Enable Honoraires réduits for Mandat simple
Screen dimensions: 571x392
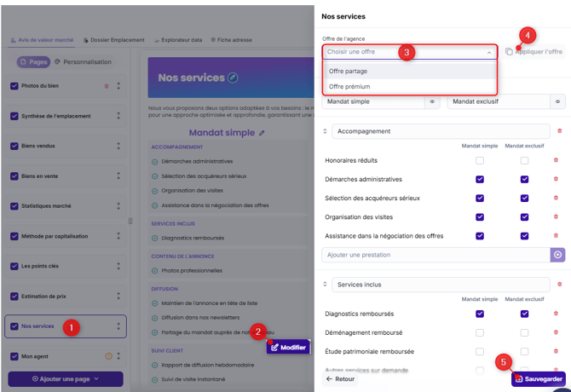coord(480,160)
